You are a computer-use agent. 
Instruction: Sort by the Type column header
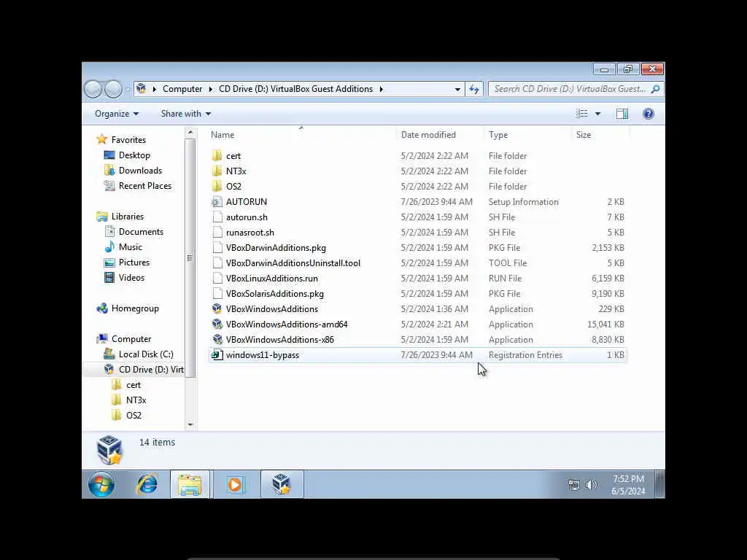(x=498, y=135)
